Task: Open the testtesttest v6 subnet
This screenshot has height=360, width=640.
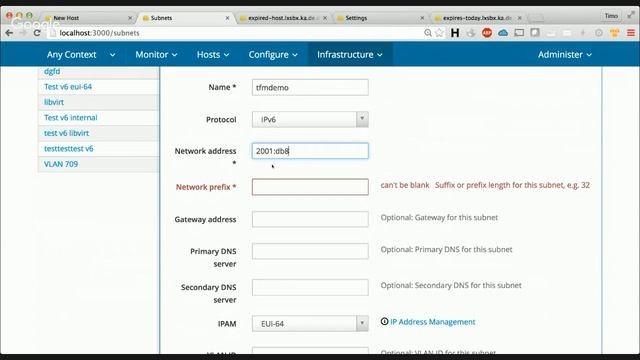Action: (x=69, y=149)
